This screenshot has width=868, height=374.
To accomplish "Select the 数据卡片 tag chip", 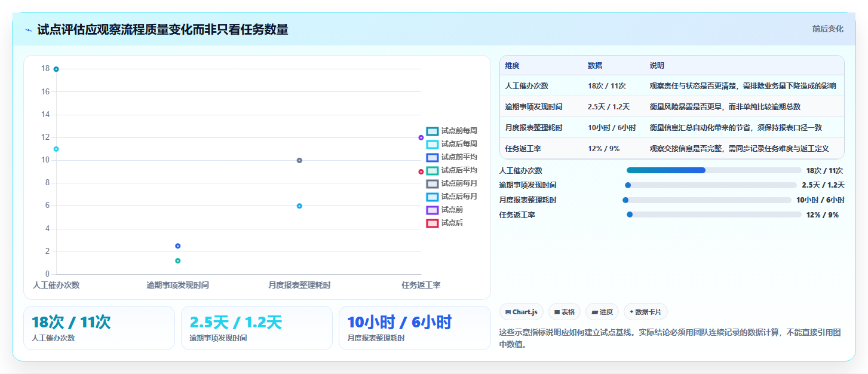I will coord(646,312).
